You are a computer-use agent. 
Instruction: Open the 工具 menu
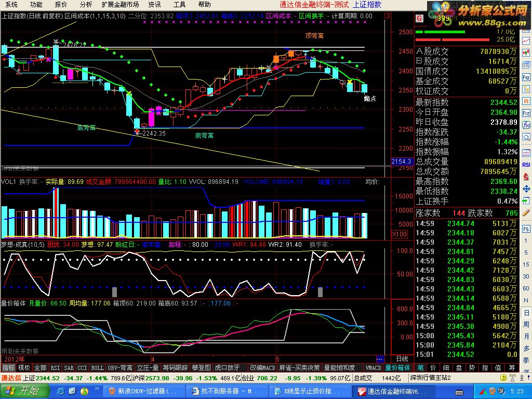point(179,4)
